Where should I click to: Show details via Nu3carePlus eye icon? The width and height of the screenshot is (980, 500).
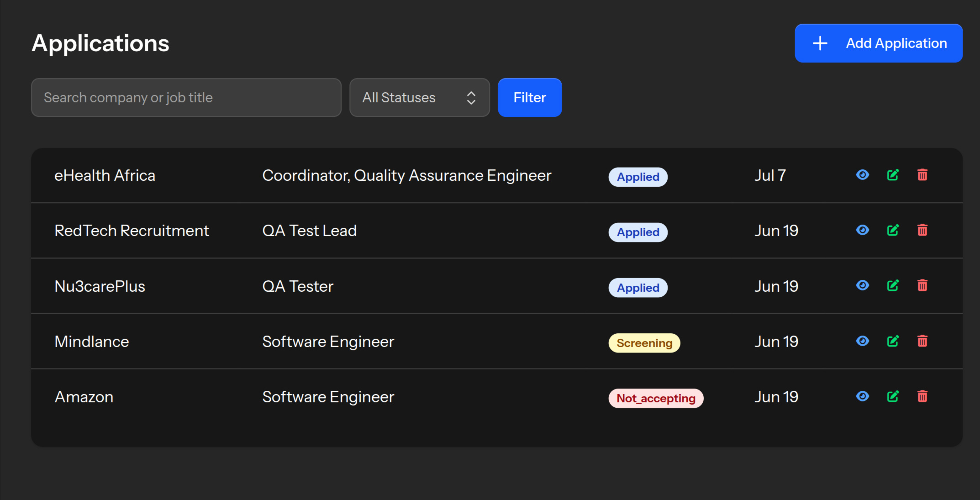click(862, 285)
